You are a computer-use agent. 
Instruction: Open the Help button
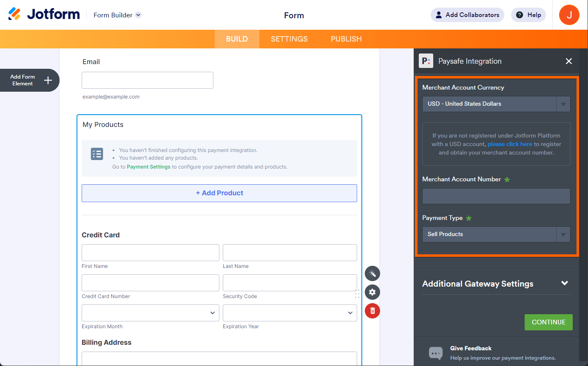tap(528, 15)
